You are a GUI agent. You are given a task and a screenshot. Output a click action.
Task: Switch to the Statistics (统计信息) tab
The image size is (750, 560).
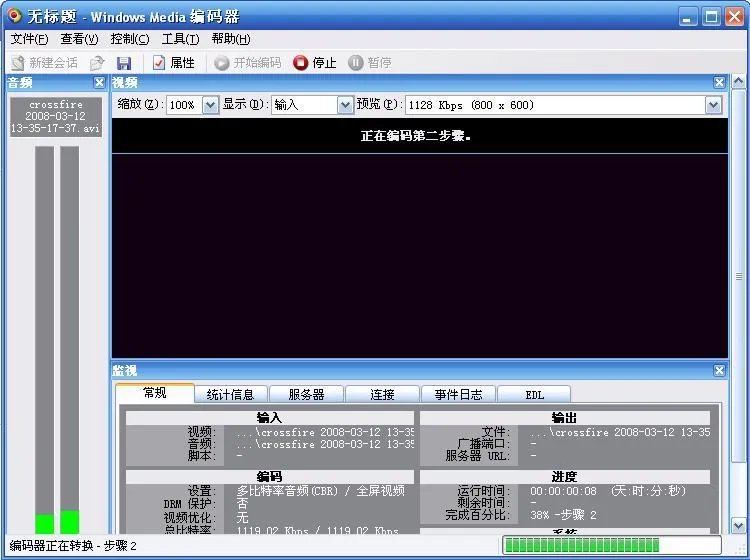(237, 395)
